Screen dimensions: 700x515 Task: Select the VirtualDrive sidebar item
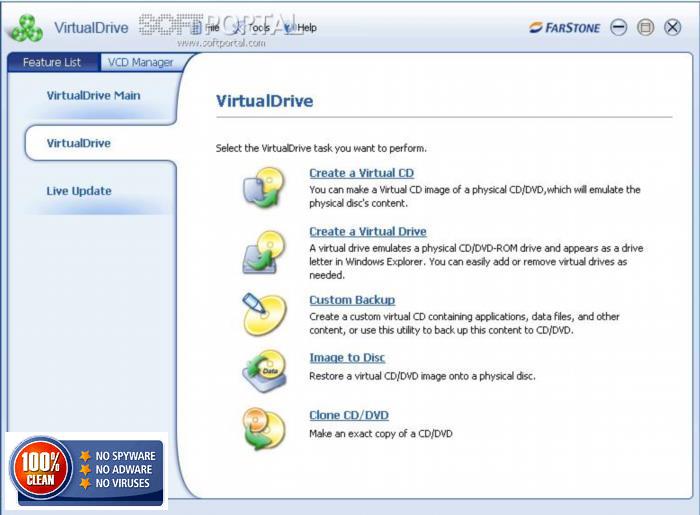coord(79,143)
